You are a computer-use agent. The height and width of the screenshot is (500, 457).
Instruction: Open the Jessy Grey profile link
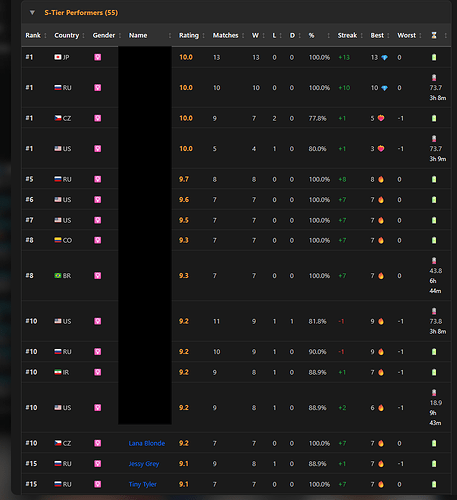point(144,464)
